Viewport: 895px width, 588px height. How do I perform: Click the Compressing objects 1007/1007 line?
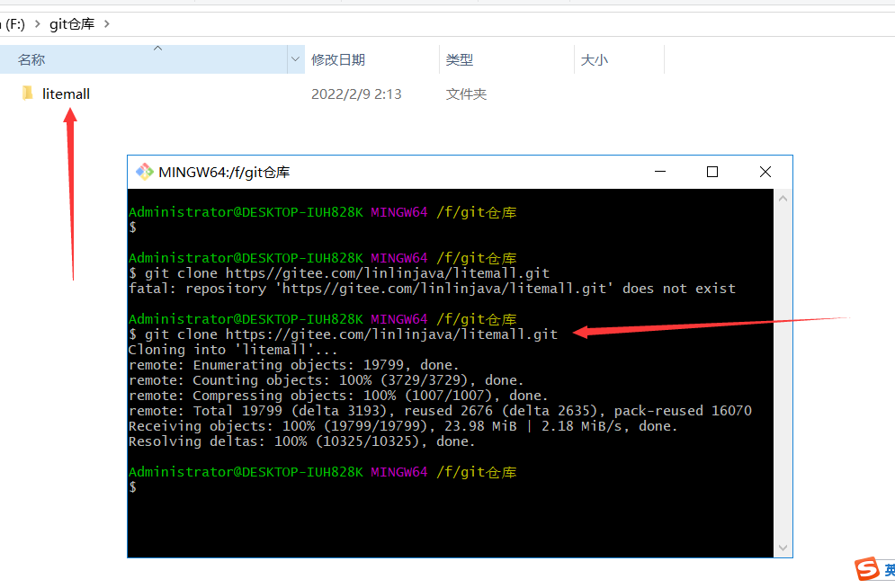point(338,396)
